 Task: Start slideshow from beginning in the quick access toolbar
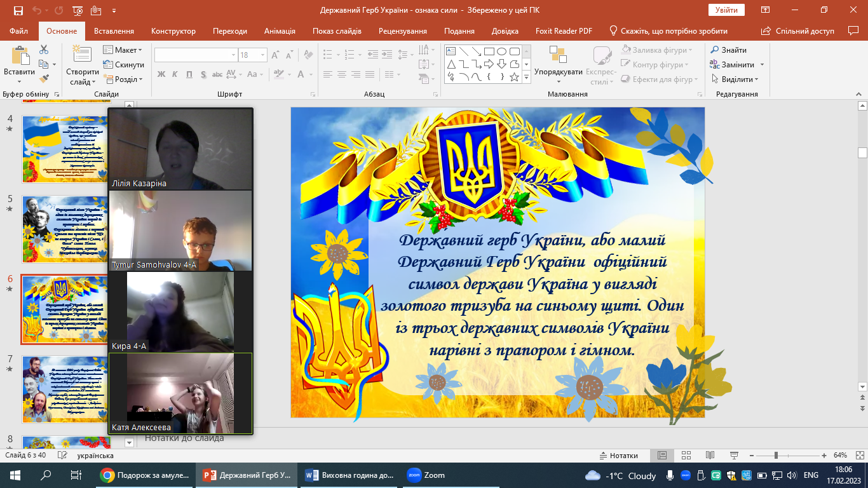click(78, 10)
